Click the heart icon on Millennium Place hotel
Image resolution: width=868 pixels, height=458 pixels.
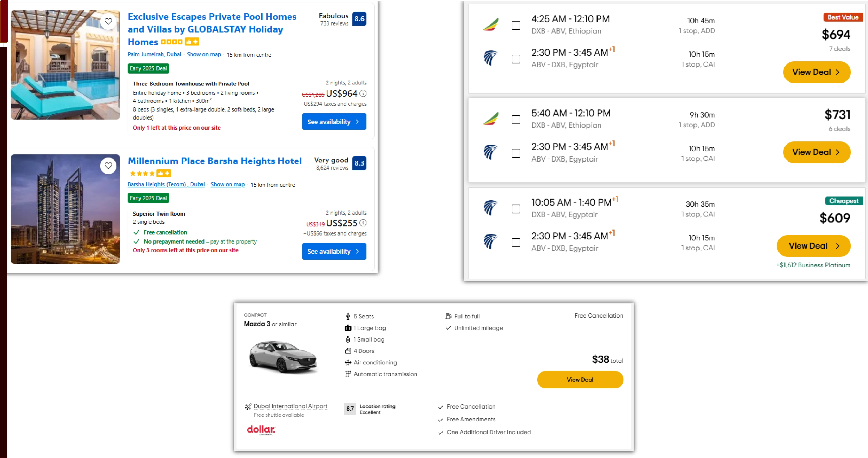coord(108,166)
